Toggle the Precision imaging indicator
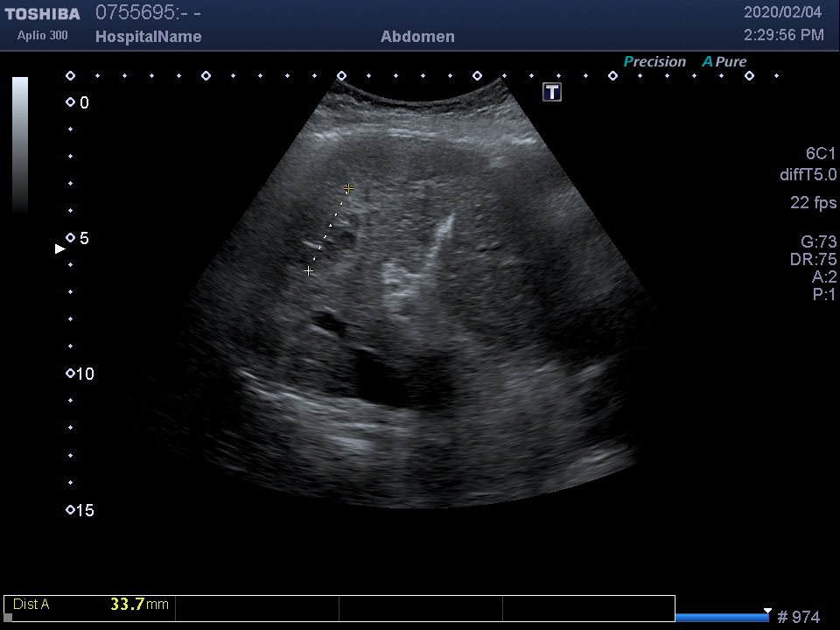This screenshot has width=840, height=630. pos(654,62)
